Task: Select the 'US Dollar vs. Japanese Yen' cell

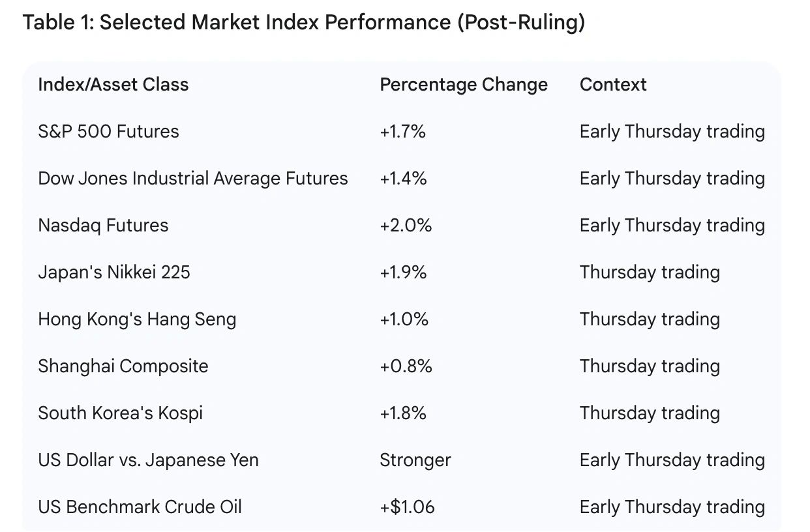Action: [x=148, y=460]
